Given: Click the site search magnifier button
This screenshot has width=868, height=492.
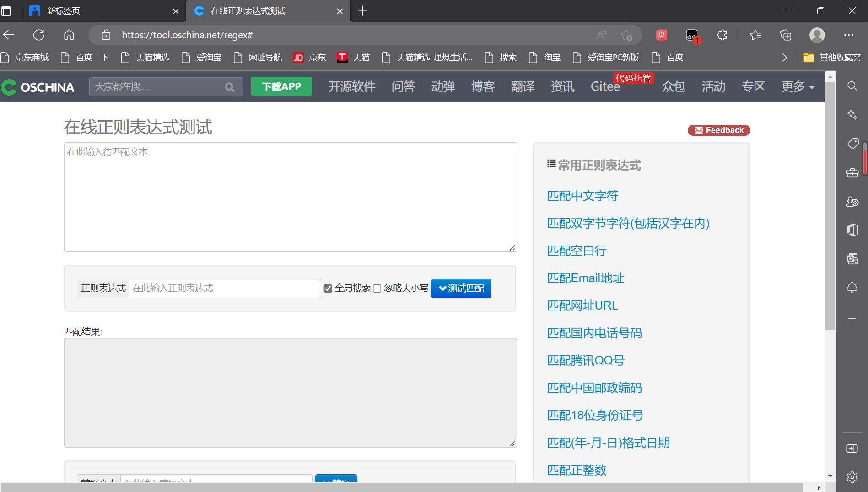Looking at the screenshot, I should click(230, 87).
